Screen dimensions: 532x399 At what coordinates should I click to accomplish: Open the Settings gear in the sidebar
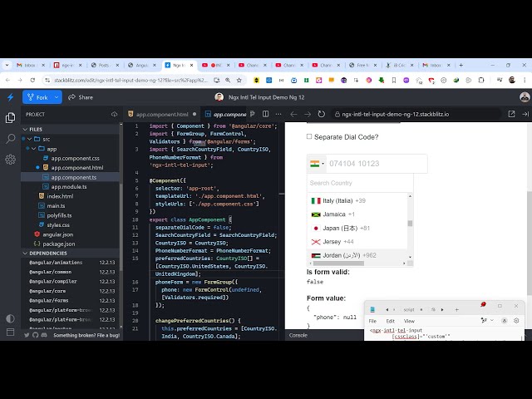[10, 159]
